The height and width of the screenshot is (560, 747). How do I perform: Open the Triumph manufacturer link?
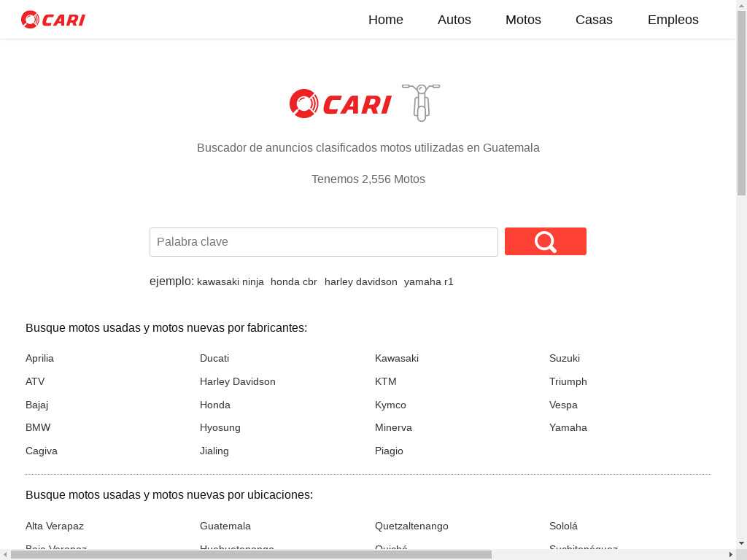[x=568, y=381]
